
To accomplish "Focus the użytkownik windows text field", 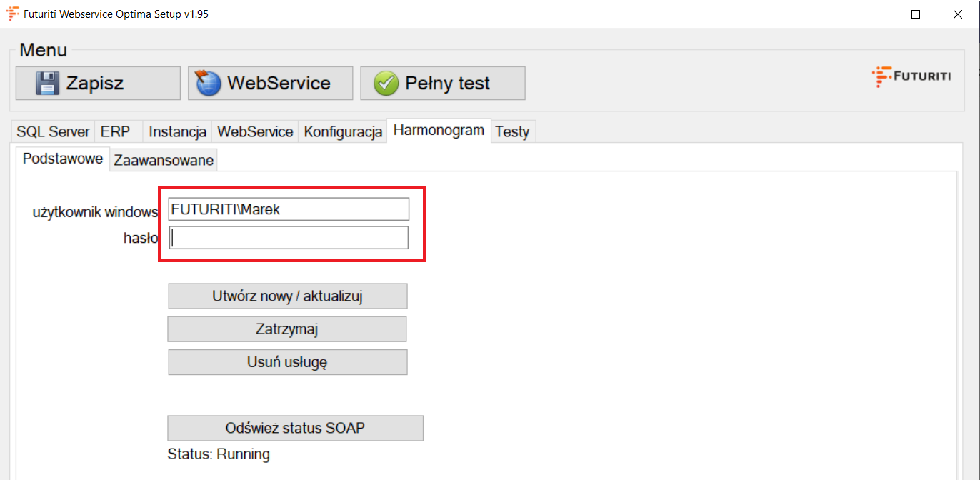I will tap(289, 209).
